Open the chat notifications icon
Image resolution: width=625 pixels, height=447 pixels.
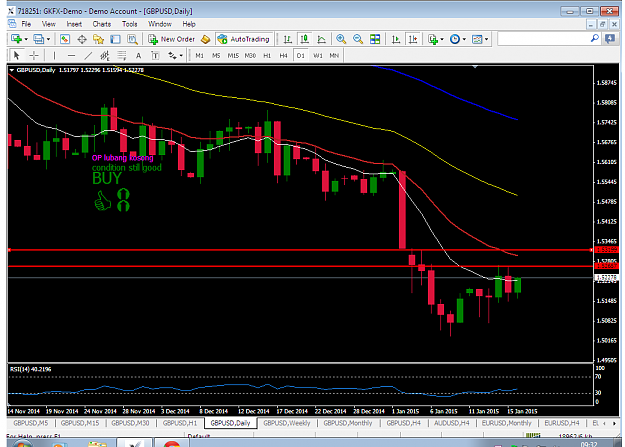point(610,39)
